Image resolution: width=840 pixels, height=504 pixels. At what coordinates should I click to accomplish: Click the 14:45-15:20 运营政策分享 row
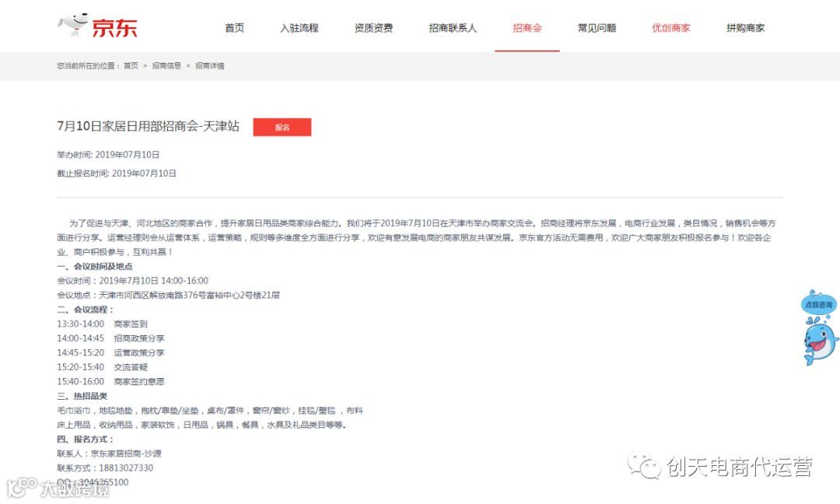pos(110,353)
